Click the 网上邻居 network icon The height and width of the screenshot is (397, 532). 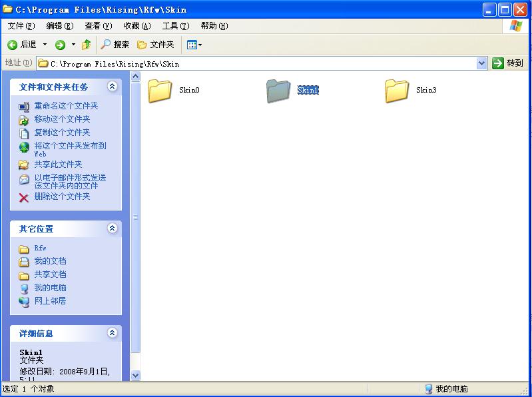pos(24,302)
